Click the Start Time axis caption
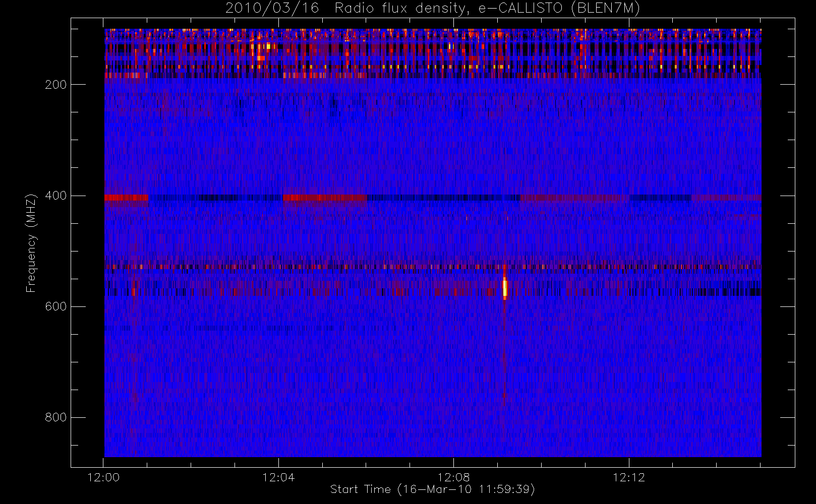The height and width of the screenshot is (504, 816). (x=433, y=489)
